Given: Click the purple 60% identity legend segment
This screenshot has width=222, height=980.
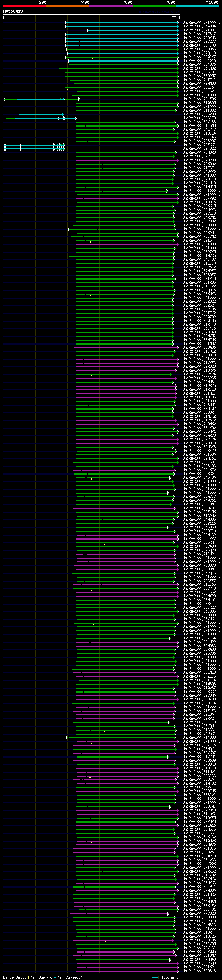Looking at the screenshot, I should click(x=111, y=6).
